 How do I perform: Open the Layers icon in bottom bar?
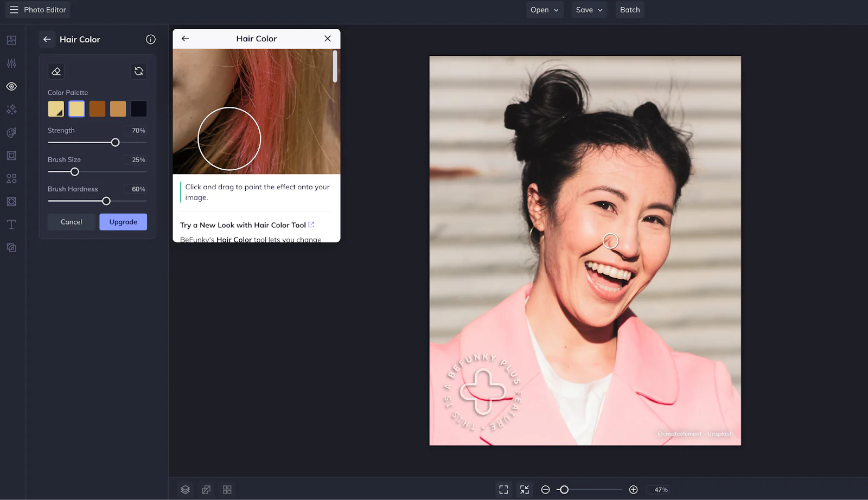point(185,490)
